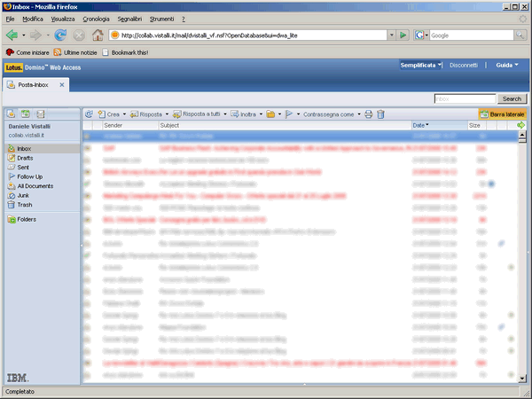The width and height of the screenshot is (532, 399).
Task: Click the browser Stop loading icon
Action: click(79, 35)
